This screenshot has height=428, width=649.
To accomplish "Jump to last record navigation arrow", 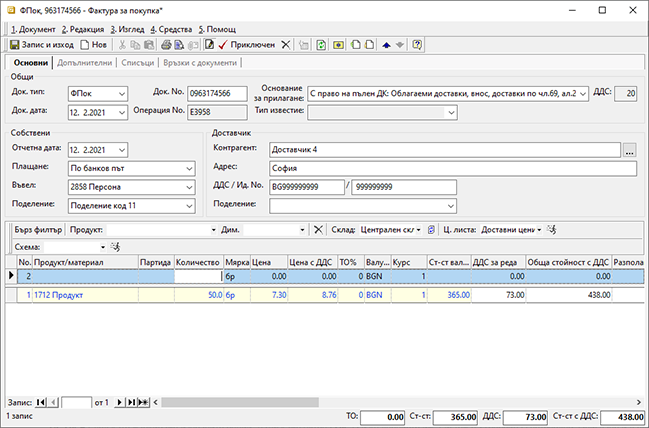I will coord(131,401).
